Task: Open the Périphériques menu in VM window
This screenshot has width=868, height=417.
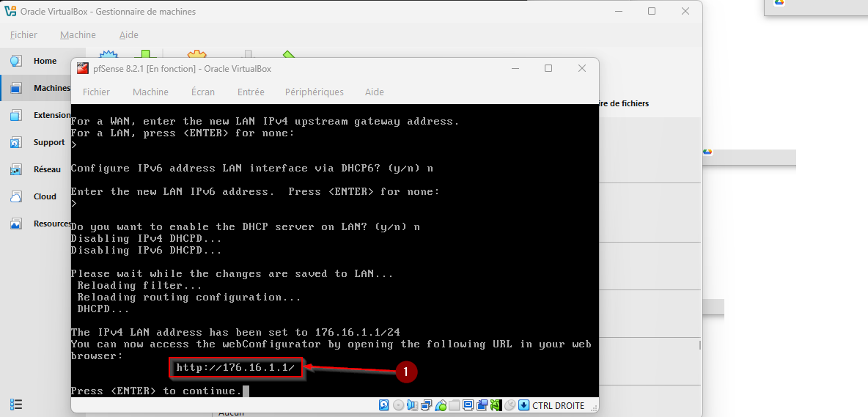Action: [x=314, y=92]
